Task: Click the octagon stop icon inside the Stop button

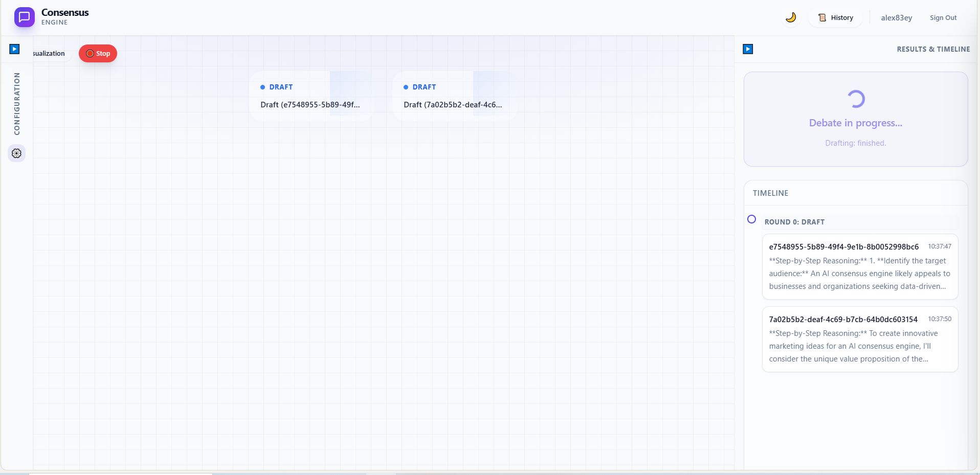Action: (x=91, y=53)
